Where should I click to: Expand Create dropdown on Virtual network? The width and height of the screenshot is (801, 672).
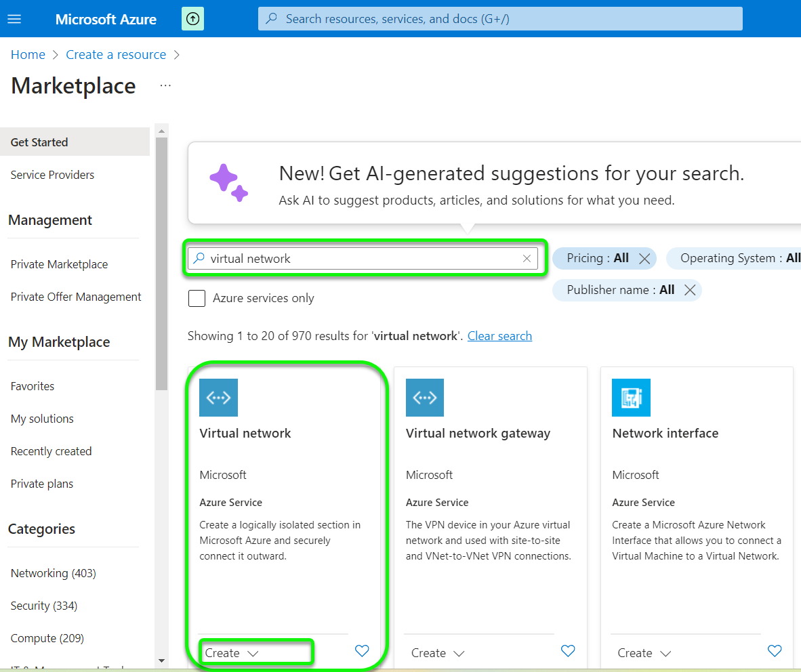pos(253,654)
